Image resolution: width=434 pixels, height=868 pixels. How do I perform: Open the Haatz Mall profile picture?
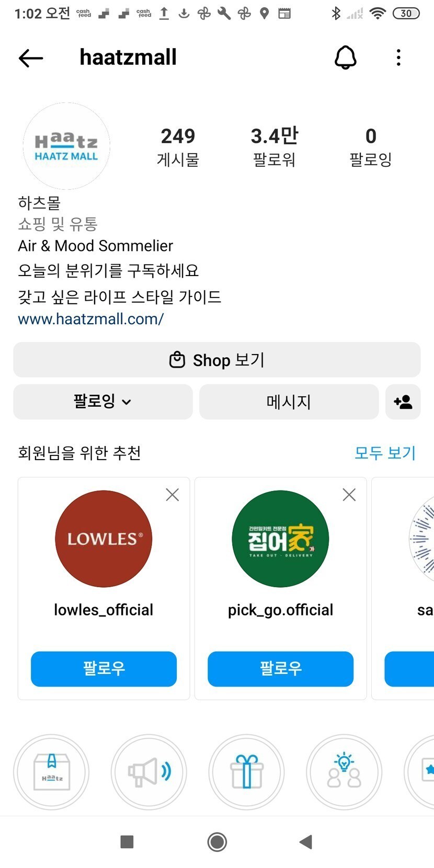(x=66, y=146)
